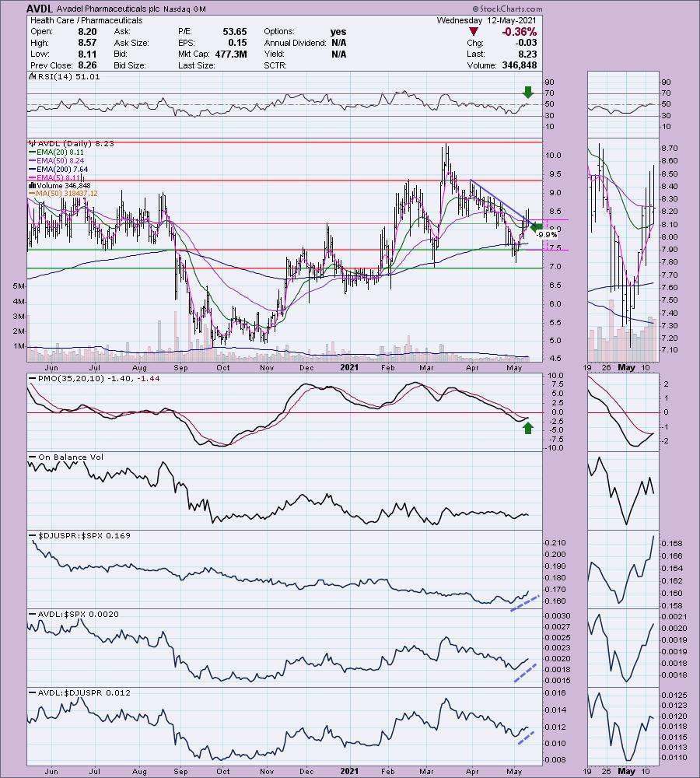The image size is (700, 778).
Task: Click the StockCharts.com watermark label
Action: point(507,9)
